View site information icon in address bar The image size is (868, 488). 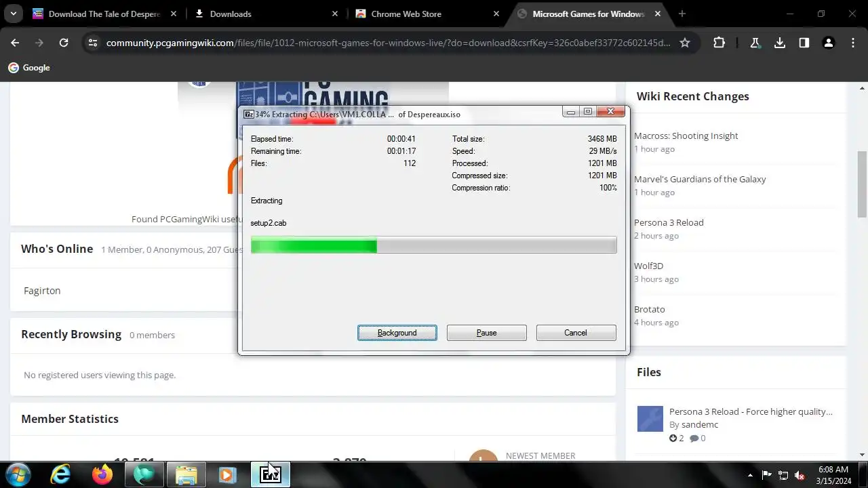tap(93, 43)
